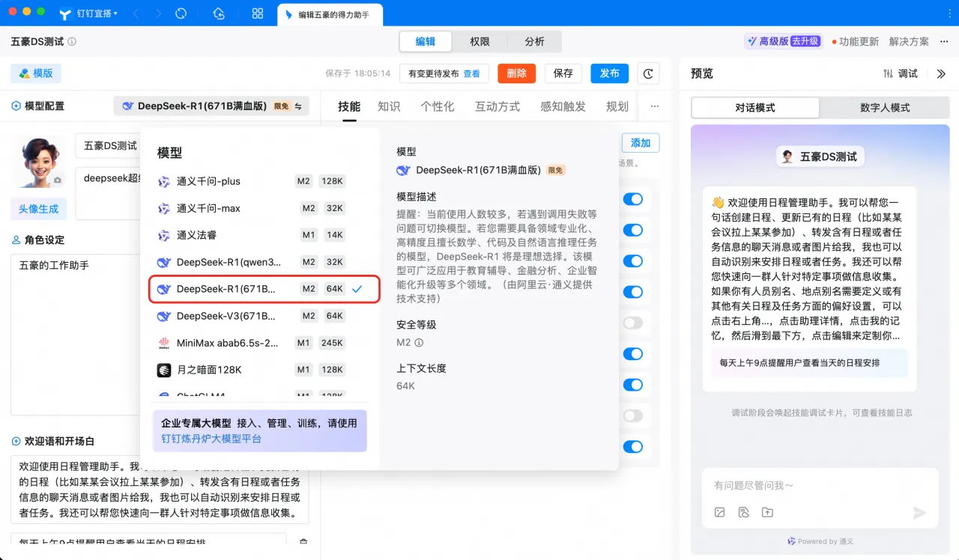Click the three-dot menu after 解决方案
This screenshot has height=560, width=959.
[x=944, y=42]
